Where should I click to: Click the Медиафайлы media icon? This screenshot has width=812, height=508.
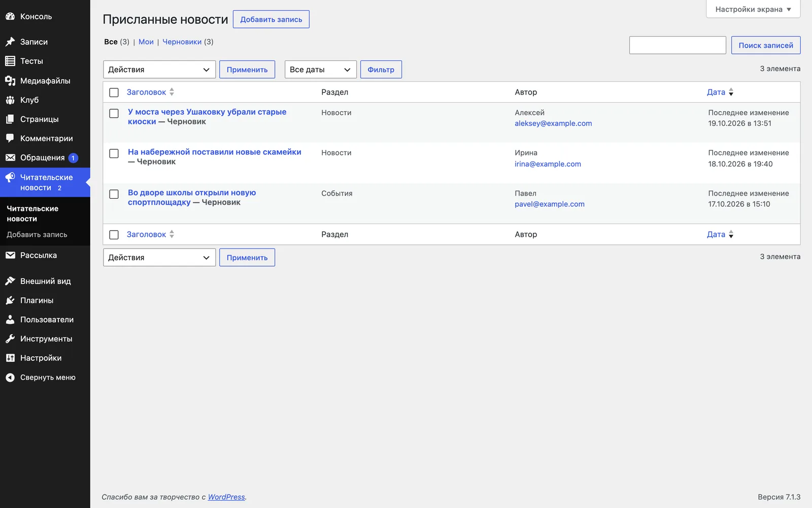(10, 81)
